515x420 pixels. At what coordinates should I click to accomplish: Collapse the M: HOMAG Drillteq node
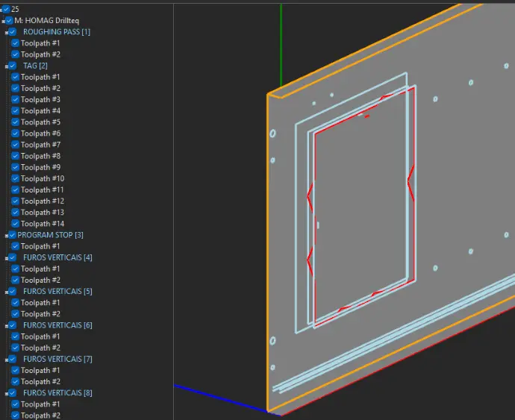tap(3, 21)
